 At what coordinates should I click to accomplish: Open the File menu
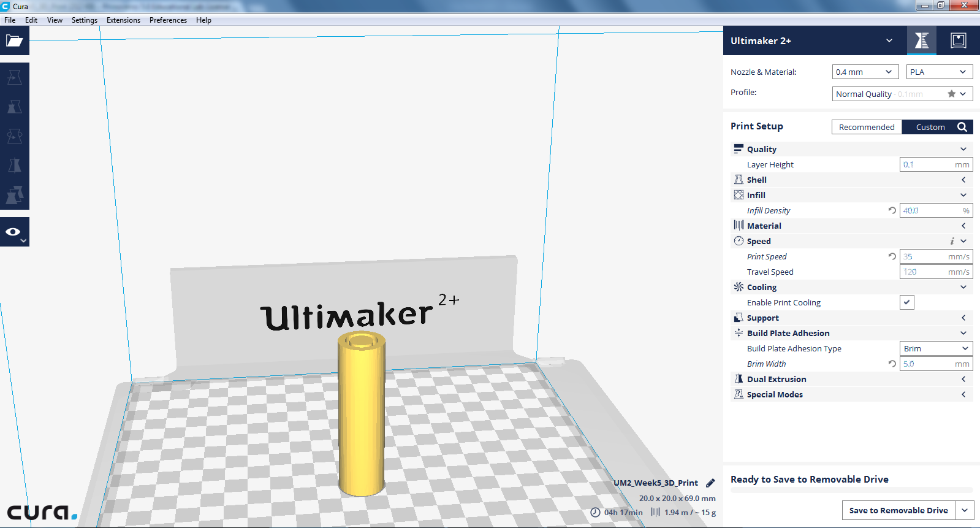10,20
